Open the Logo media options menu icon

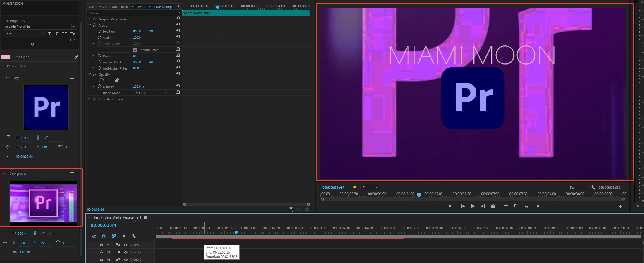pyautogui.click(x=72, y=78)
